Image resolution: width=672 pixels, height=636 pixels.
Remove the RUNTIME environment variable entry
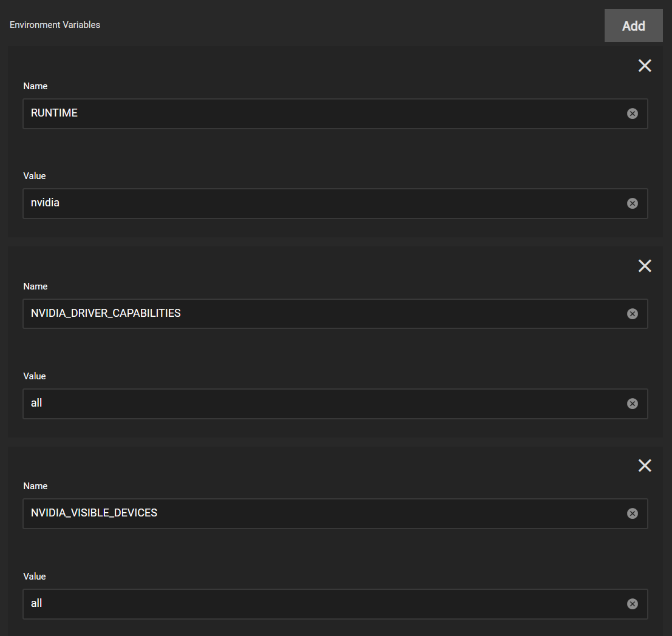645,66
